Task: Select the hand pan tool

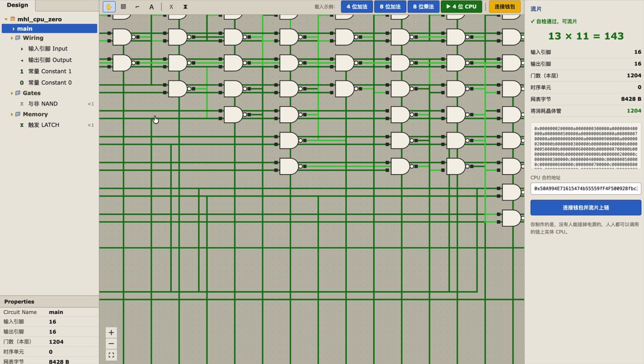Action: 109,7
